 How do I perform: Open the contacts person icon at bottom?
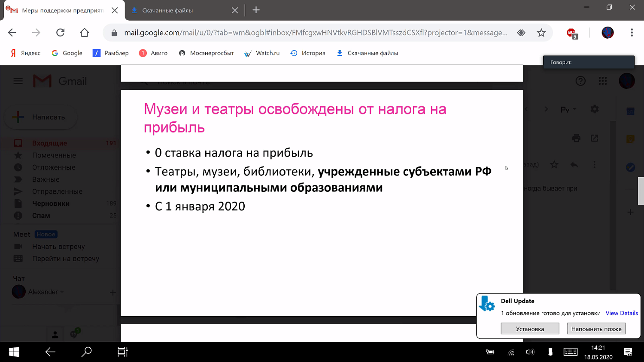click(x=55, y=335)
